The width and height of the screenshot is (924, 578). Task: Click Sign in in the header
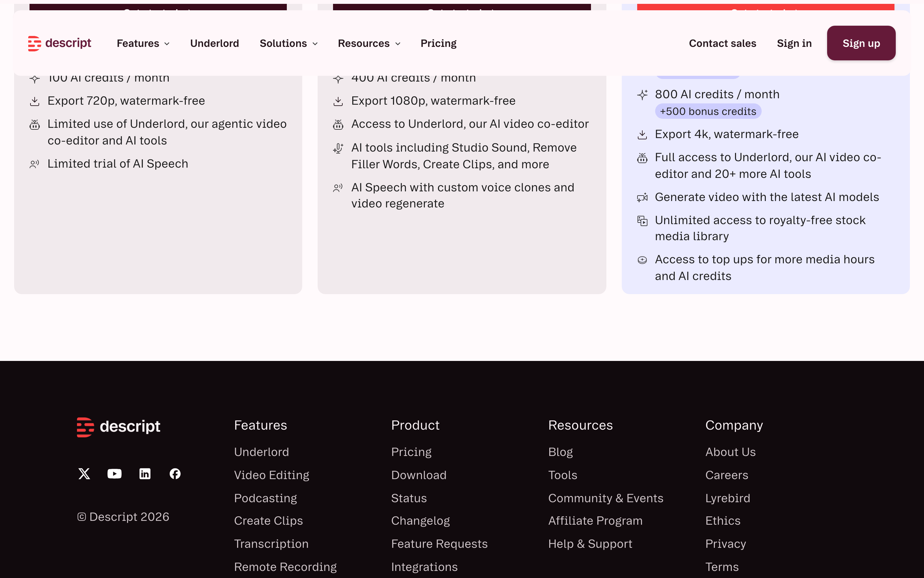(794, 43)
